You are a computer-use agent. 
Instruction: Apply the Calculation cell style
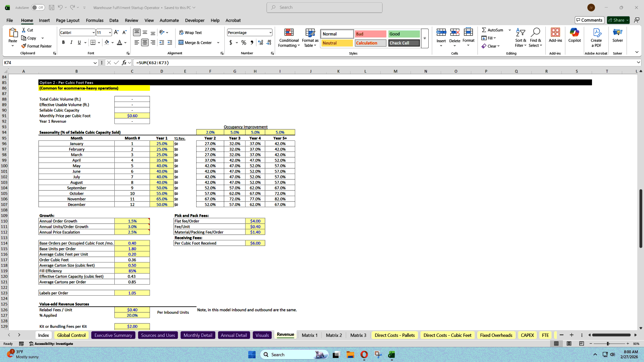point(370,43)
